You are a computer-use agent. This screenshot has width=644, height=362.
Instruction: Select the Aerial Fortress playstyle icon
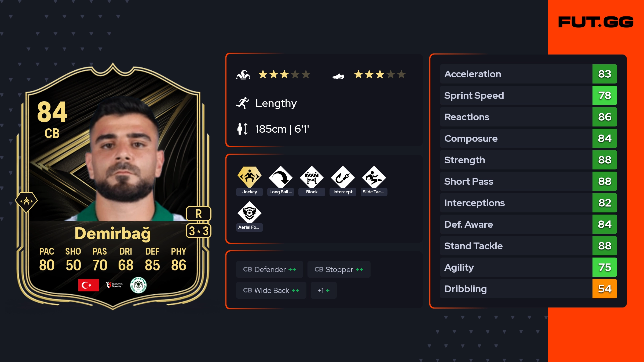[250, 212]
